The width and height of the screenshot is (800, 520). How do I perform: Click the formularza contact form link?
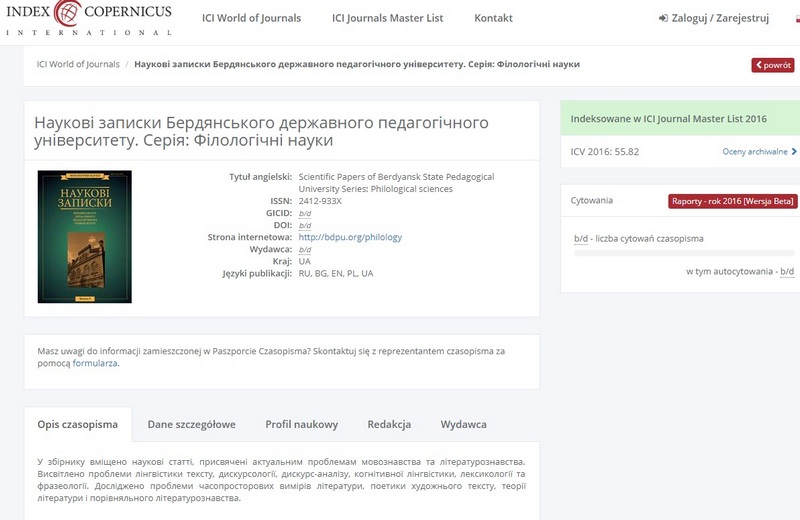[x=95, y=363]
